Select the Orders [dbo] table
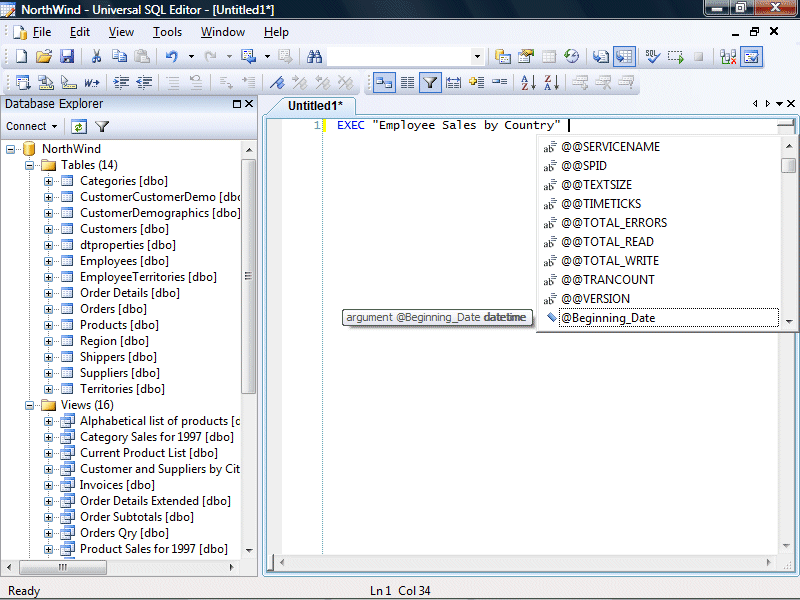The image size is (800, 600). pyautogui.click(x=113, y=309)
